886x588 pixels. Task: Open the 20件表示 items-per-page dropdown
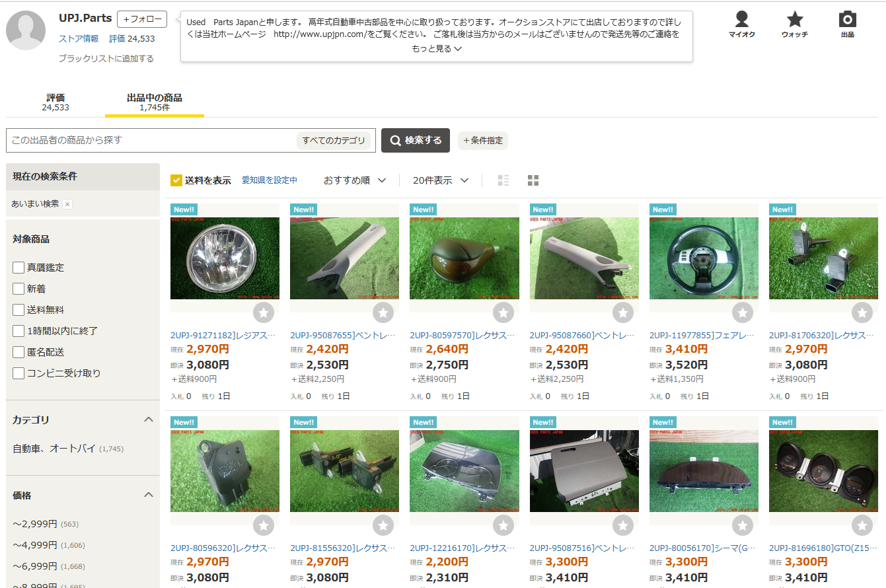coord(441,180)
